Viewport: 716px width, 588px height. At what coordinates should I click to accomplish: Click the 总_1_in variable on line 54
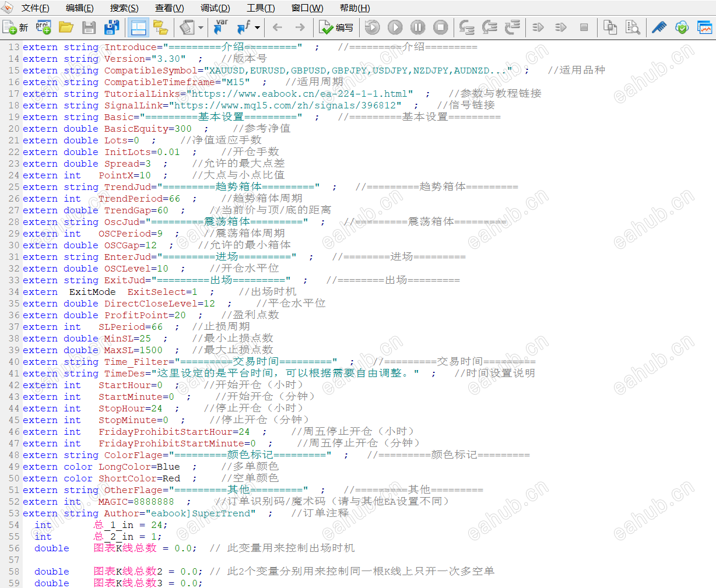(x=114, y=525)
